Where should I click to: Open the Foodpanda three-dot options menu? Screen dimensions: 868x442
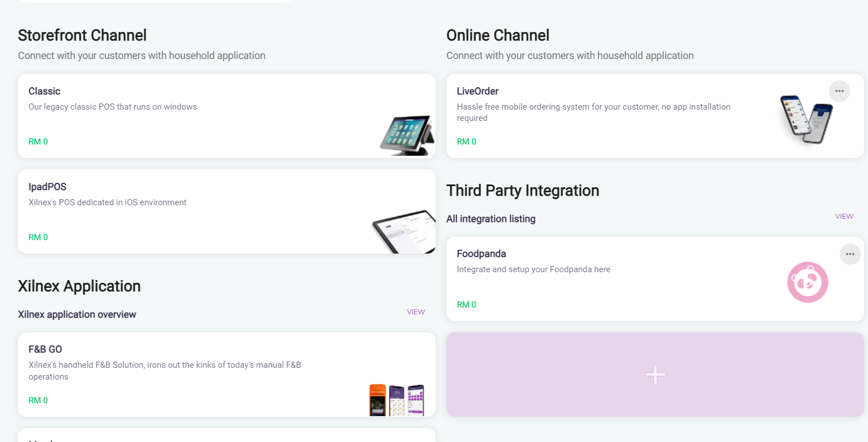click(x=850, y=254)
